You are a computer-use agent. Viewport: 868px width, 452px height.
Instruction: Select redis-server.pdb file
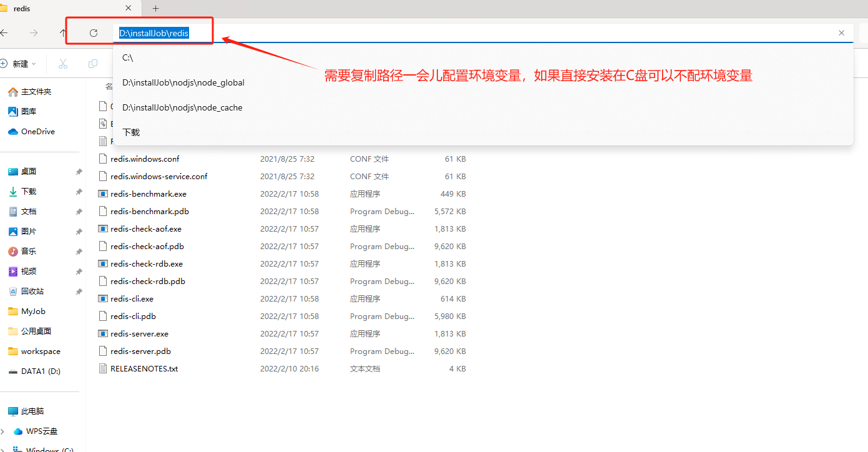click(x=140, y=351)
